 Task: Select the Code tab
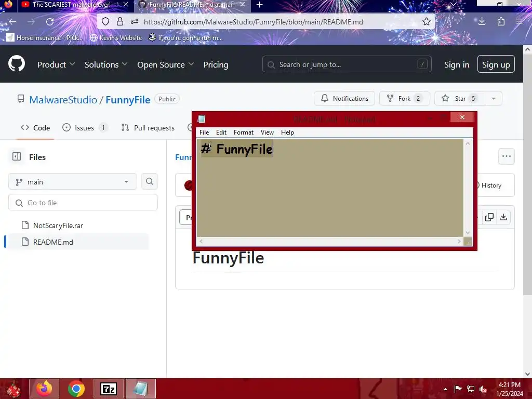coord(35,128)
